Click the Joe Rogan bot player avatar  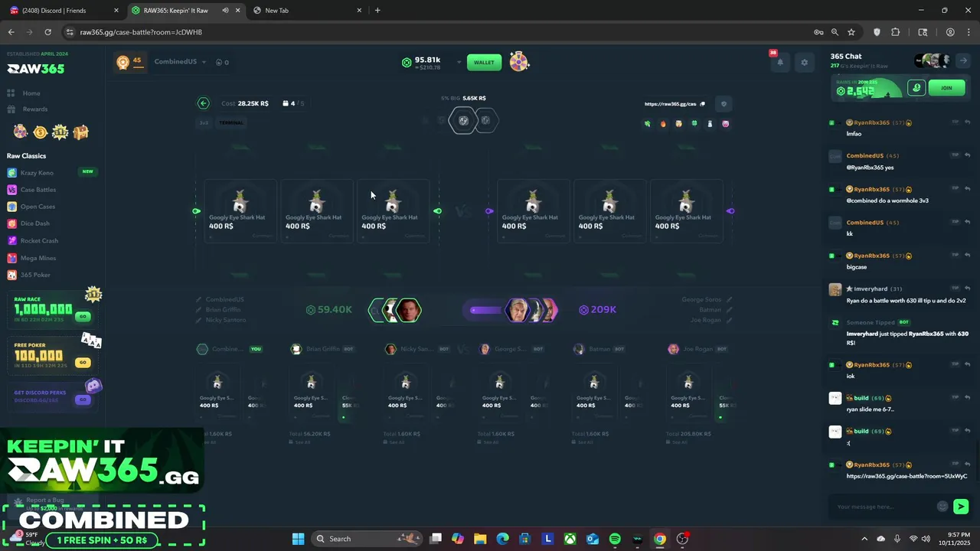[x=673, y=349]
